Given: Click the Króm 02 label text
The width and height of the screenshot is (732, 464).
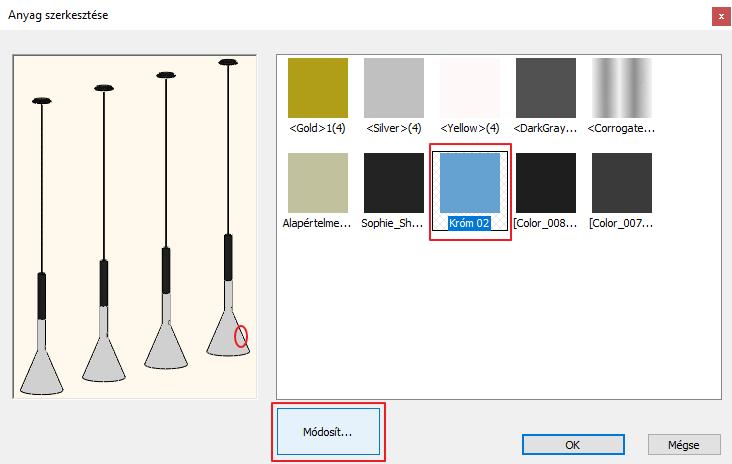Looking at the screenshot, I should click(x=469, y=223).
